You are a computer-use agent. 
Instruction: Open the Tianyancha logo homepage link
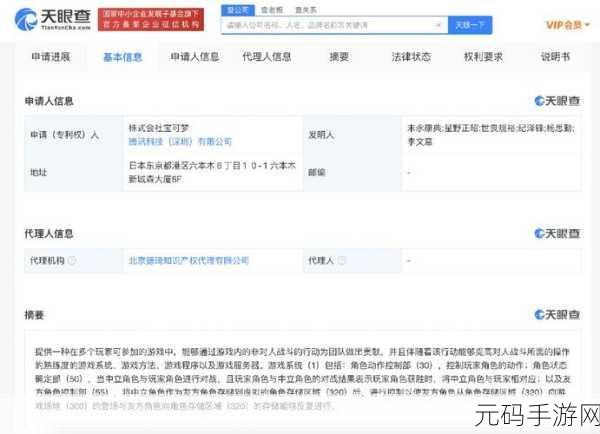pyautogui.click(x=52, y=20)
